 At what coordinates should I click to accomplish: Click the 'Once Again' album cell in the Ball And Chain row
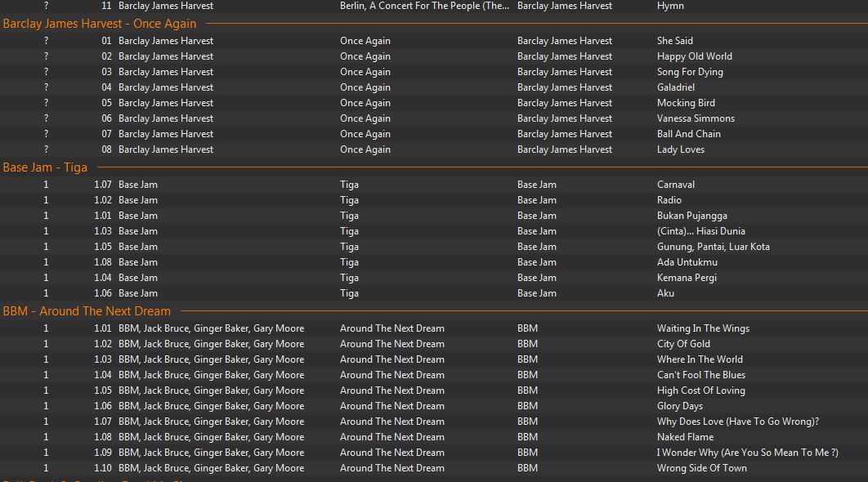[x=365, y=134]
